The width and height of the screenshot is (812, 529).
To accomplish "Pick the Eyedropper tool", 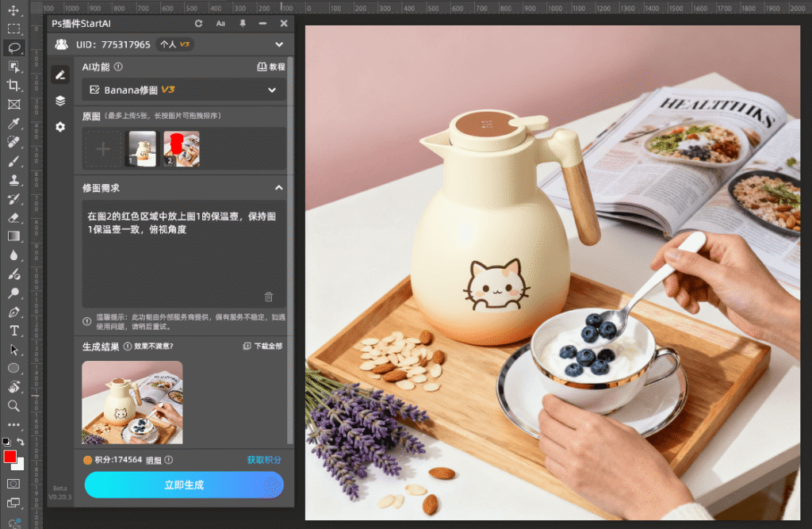I will 13,124.
